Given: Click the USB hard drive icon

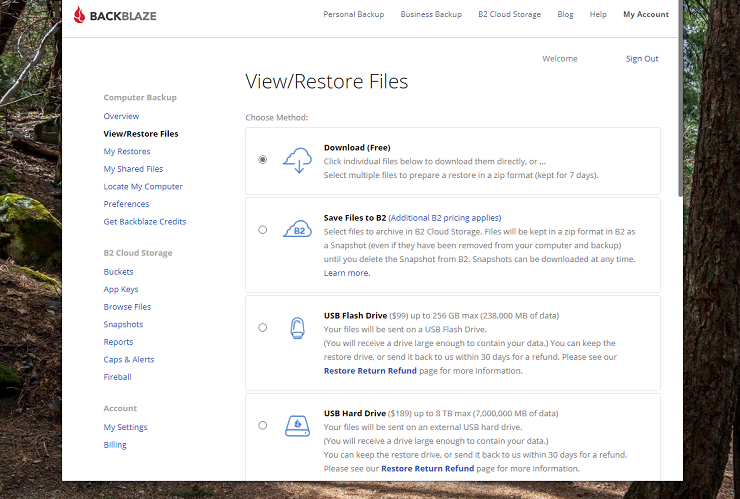Looking at the screenshot, I should (x=297, y=426).
